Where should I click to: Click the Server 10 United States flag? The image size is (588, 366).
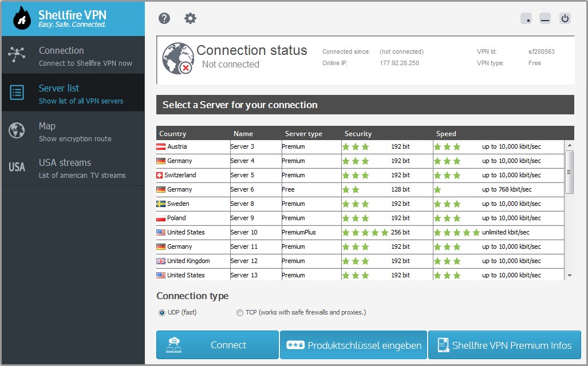(161, 232)
